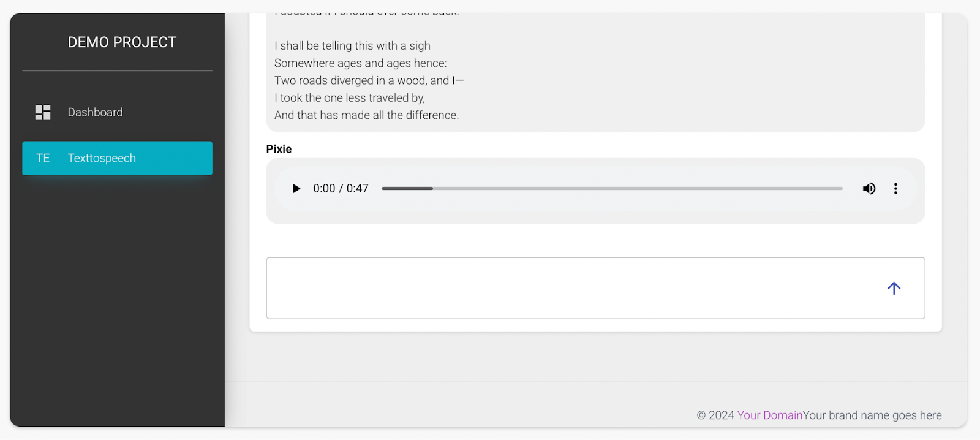Click the DEMO PROJECT sidebar title
980x440 pixels.
click(x=122, y=42)
